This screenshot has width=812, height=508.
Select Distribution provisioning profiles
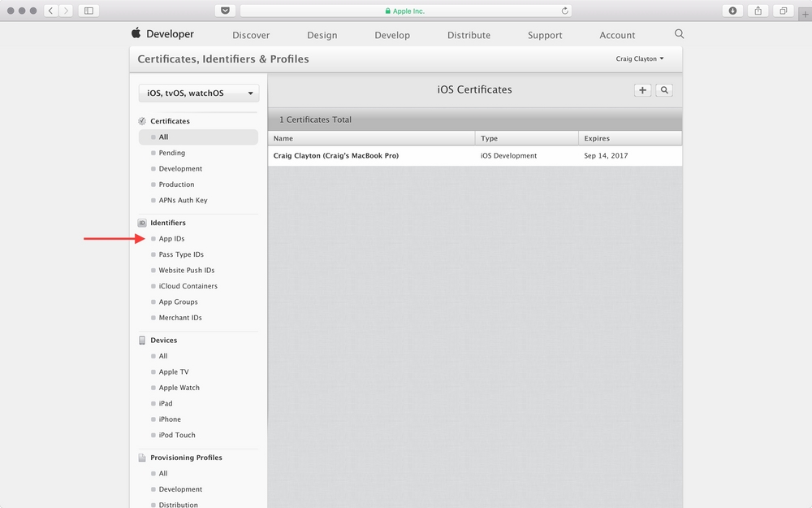tap(178, 505)
